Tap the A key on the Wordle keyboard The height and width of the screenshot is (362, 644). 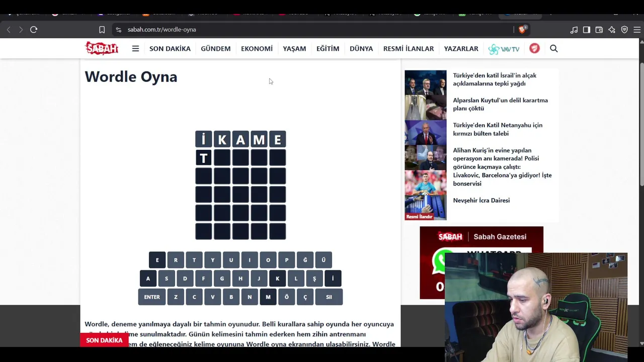point(148,279)
